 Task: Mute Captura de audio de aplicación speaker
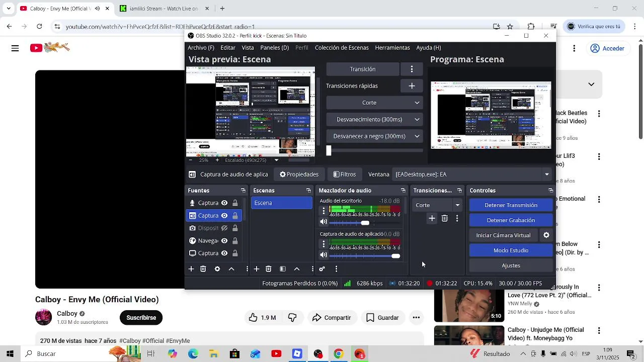(x=324, y=255)
